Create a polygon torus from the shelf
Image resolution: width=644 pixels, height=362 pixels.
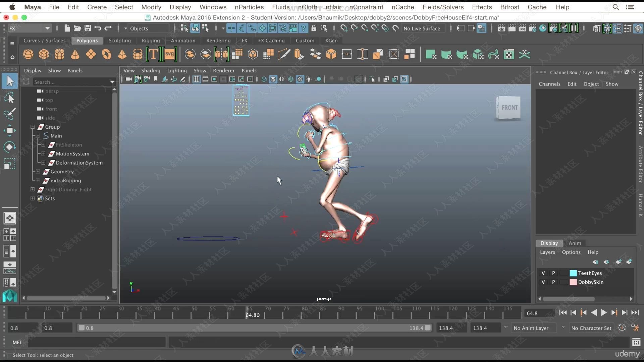coord(106,54)
